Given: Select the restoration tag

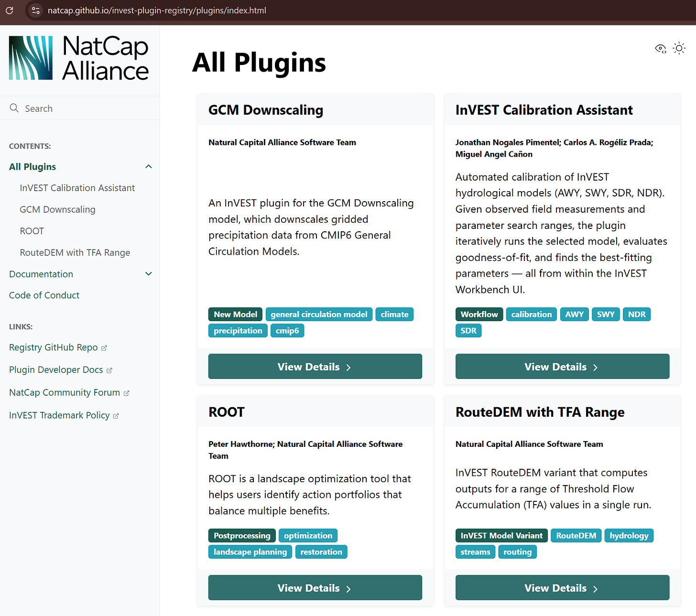Looking at the screenshot, I should pos(321,552).
